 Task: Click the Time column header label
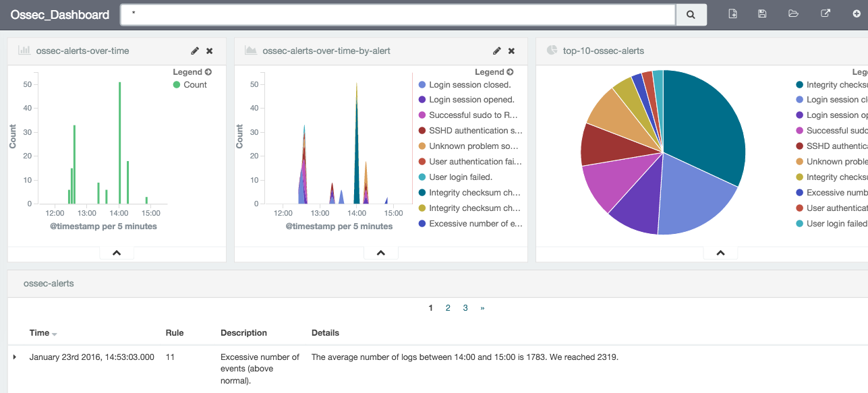click(x=39, y=333)
